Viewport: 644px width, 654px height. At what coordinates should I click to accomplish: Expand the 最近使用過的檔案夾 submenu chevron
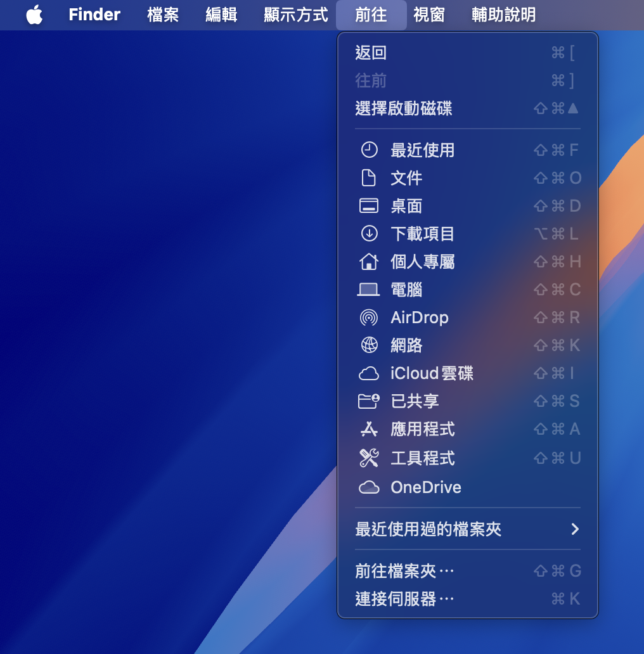pos(576,529)
